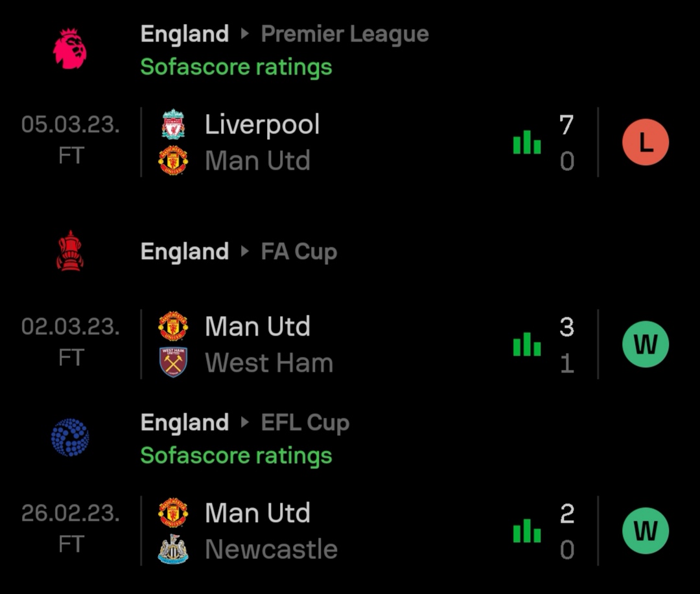This screenshot has height=594, width=700.
Task: Click Sofascore ratings under EFL Cup
Action: (236, 455)
